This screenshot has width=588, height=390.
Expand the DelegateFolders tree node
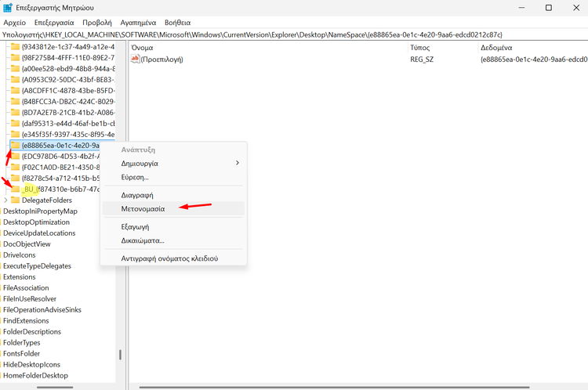click(6, 200)
